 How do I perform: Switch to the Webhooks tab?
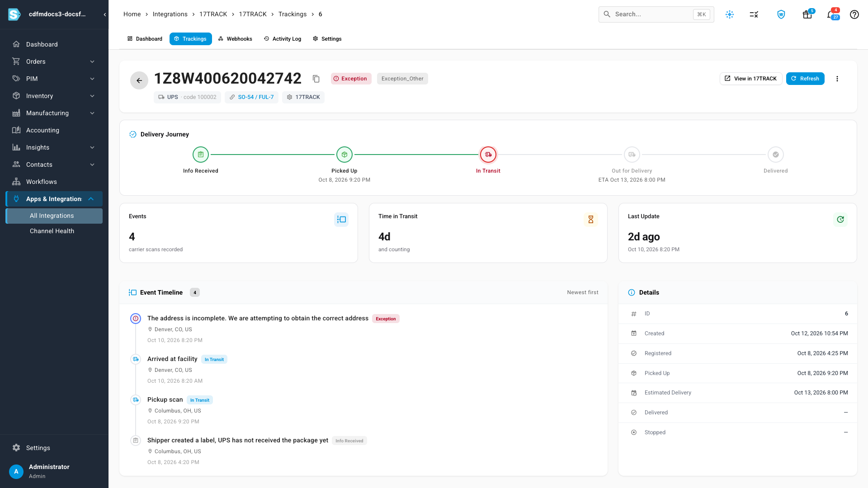point(235,39)
